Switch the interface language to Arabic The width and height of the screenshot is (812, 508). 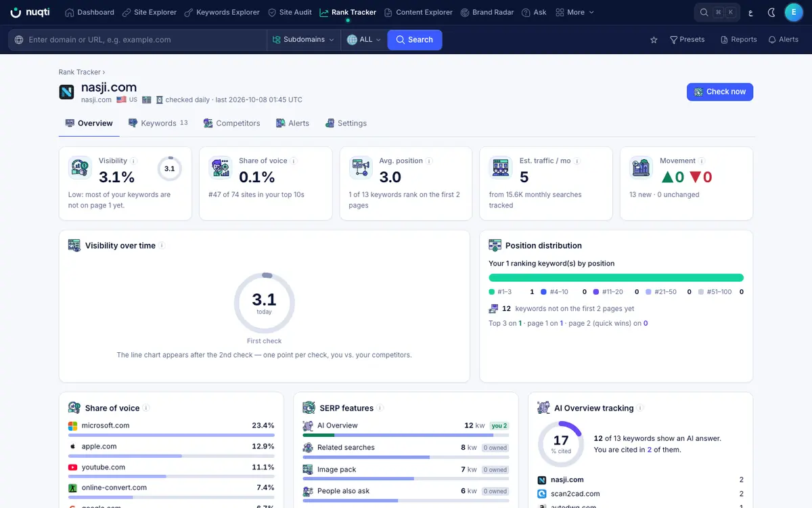pos(750,12)
